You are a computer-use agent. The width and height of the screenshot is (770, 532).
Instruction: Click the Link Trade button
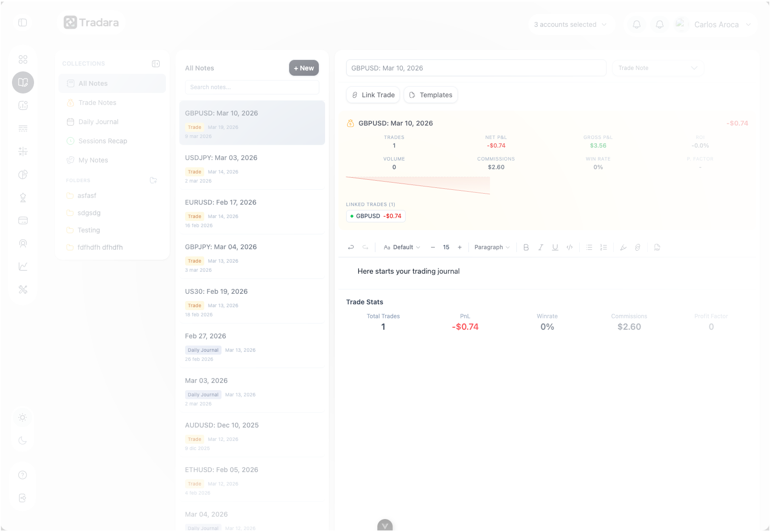(373, 95)
